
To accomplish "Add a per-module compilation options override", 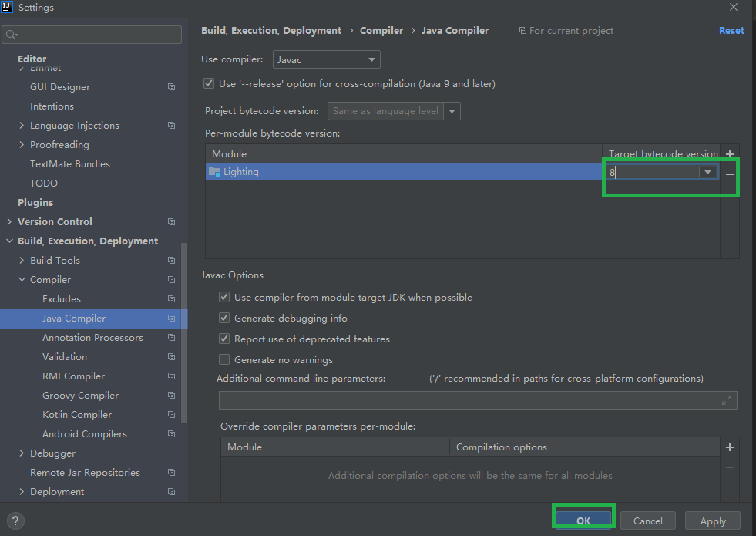I will pos(730,447).
